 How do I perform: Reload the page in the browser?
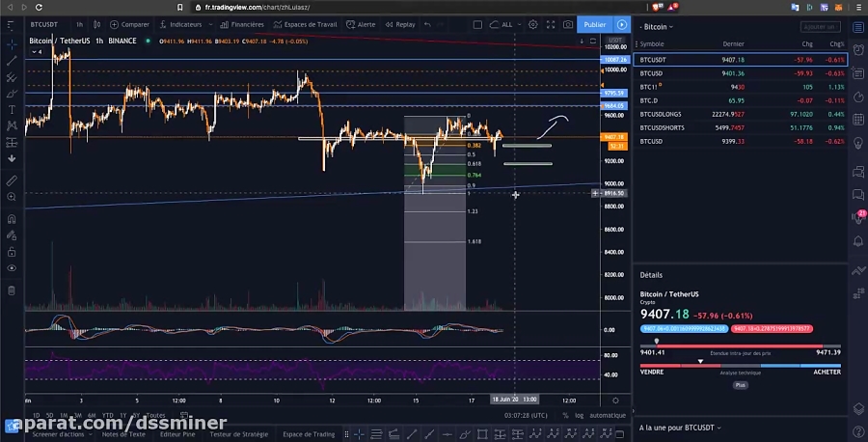pyautogui.click(x=39, y=7)
